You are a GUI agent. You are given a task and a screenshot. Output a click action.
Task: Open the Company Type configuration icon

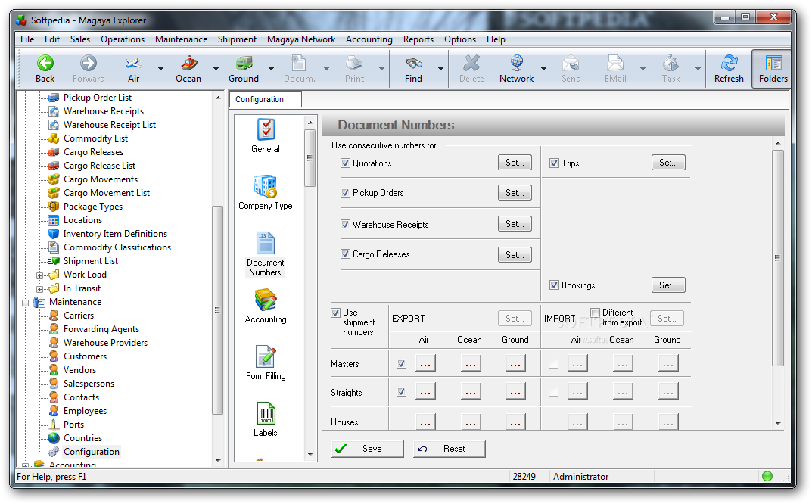(x=265, y=186)
